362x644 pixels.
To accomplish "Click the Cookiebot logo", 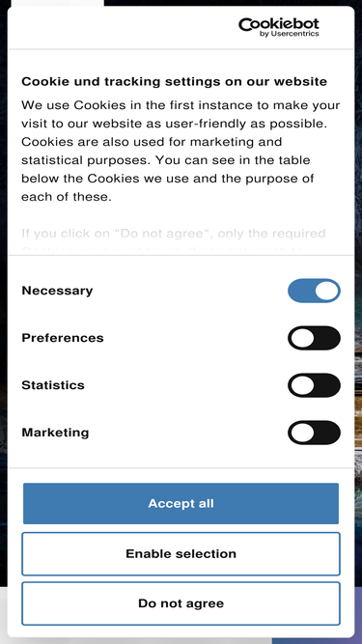I will pos(279,27).
